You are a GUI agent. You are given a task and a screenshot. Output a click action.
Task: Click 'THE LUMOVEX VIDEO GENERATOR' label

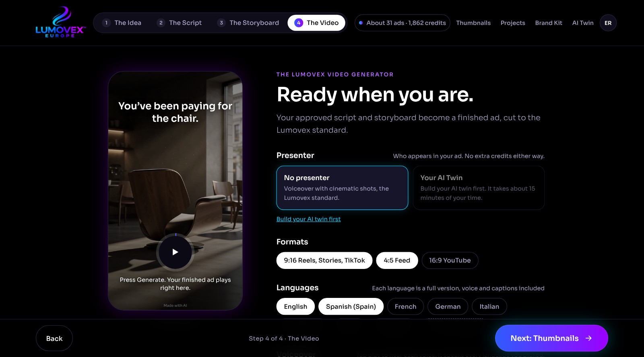(x=335, y=74)
